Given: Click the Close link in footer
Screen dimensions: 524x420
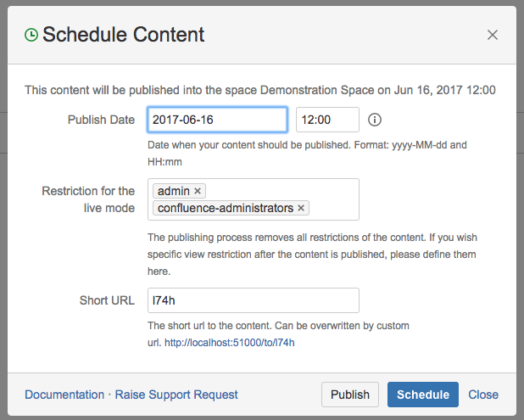Looking at the screenshot, I should coord(483,395).
